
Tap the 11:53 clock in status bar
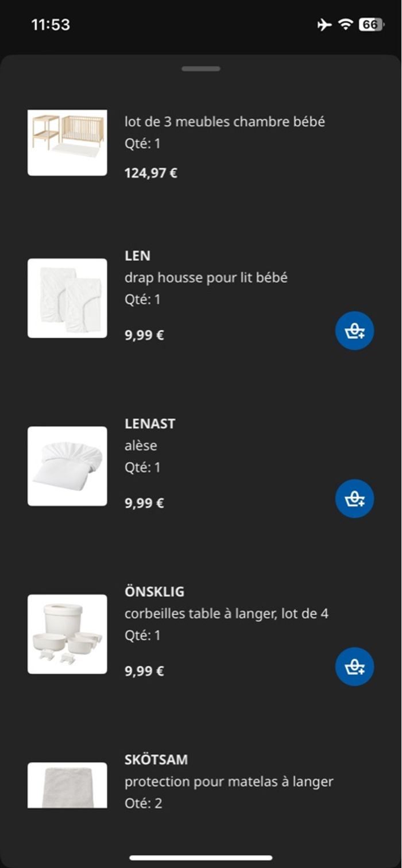(51, 25)
